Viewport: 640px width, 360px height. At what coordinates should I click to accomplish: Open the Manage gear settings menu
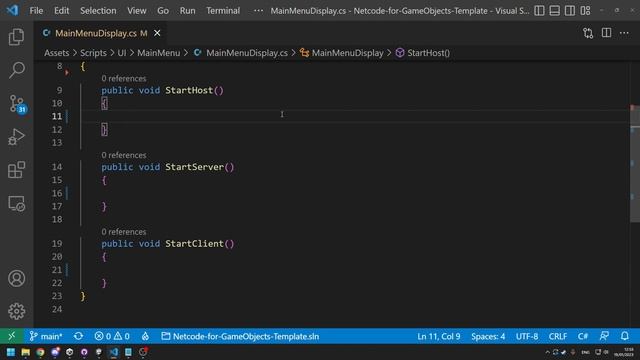(x=16, y=311)
